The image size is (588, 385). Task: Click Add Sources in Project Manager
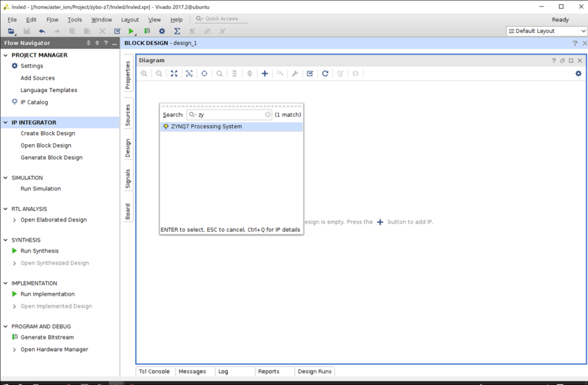37,78
